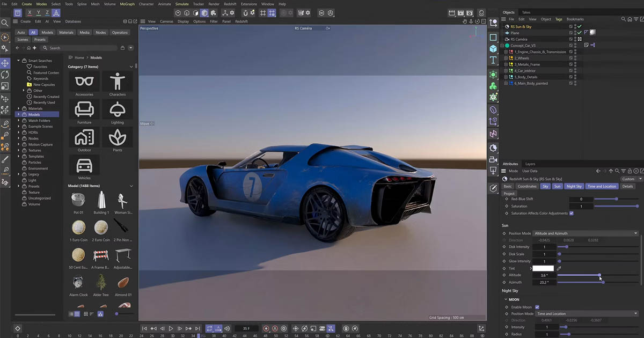Open the Custom dropdown in Attributes panel
The image size is (644, 338).
click(631, 179)
